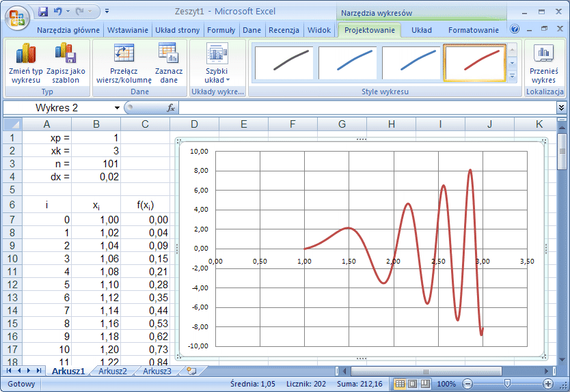Open the Name Box dropdown arrow
The width and height of the screenshot is (570, 392).
point(118,108)
